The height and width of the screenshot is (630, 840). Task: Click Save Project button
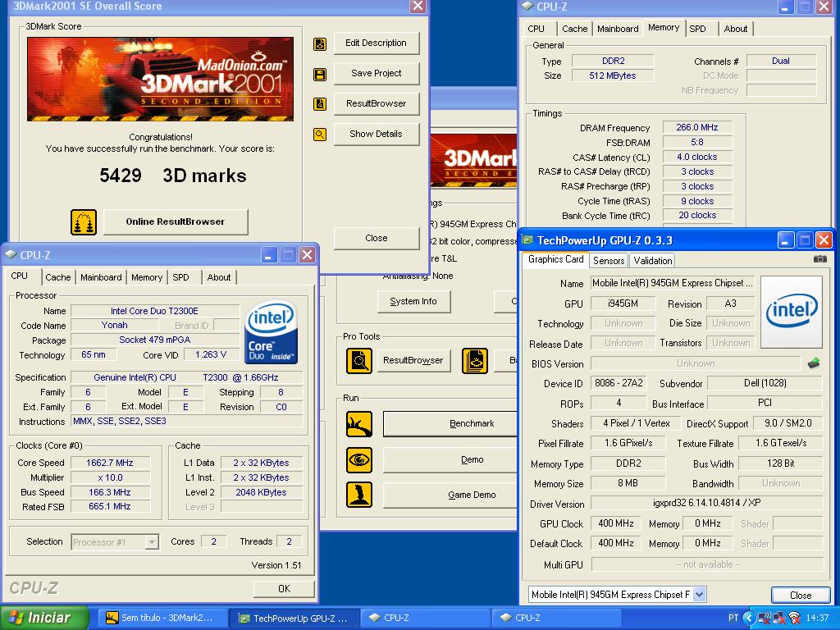(376, 73)
